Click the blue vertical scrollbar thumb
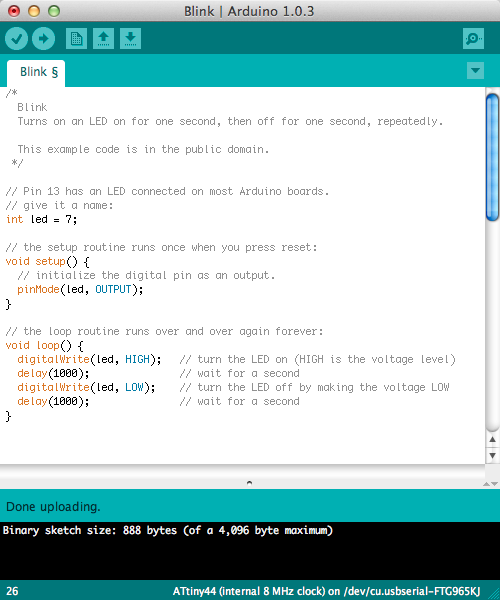This screenshot has height=600, width=500. pos(493,157)
